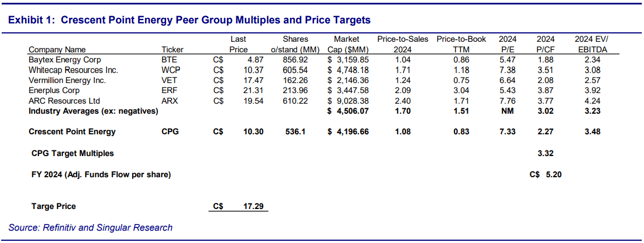The width and height of the screenshot is (644, 243).
Task: Select the ARC Resources Ltd name
Action: [64, 101]
